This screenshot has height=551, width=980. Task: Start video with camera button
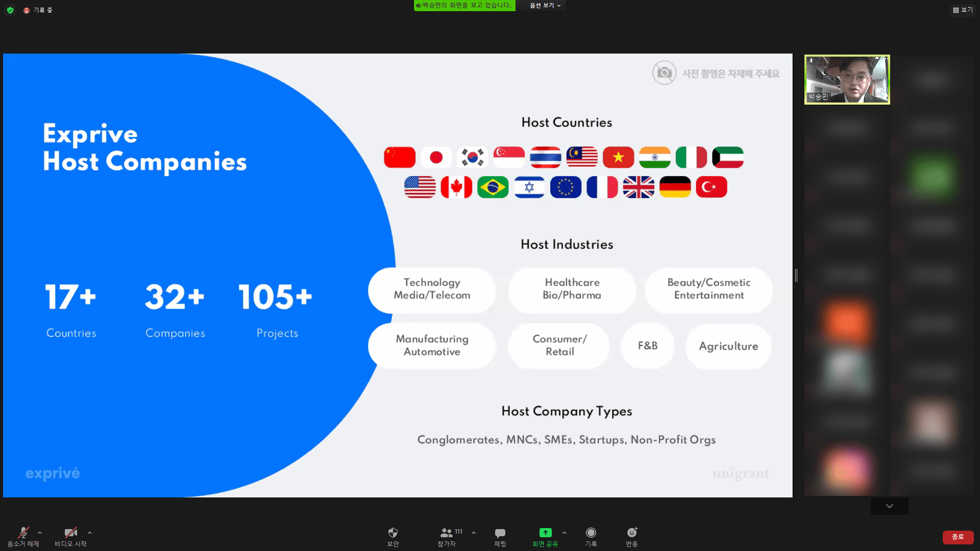click(70, 536)
